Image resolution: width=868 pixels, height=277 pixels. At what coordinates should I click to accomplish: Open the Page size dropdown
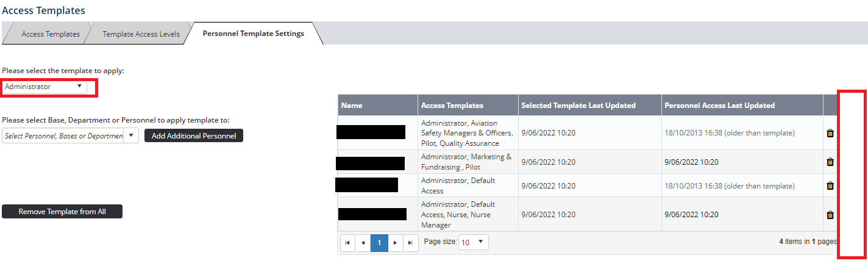point(473,242)
